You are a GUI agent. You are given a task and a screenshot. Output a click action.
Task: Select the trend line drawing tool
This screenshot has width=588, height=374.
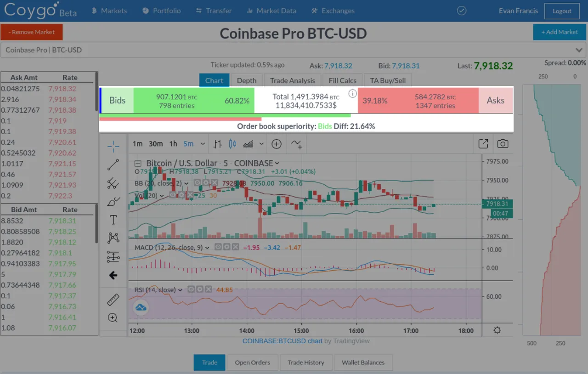[113, 164]
